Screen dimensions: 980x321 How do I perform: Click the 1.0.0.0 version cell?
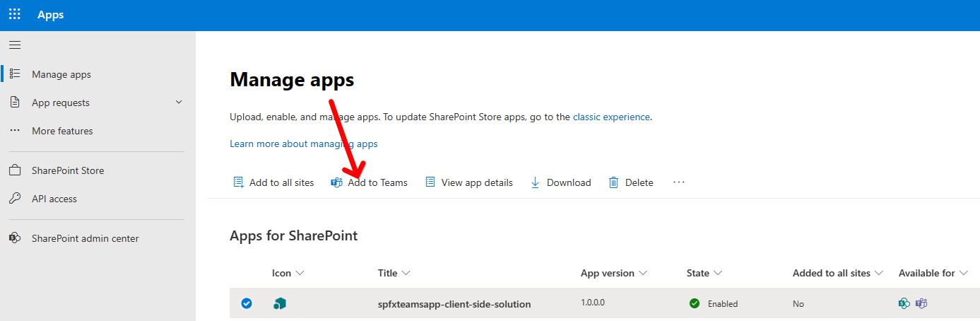pyautogui.click(x=593, y=302)
